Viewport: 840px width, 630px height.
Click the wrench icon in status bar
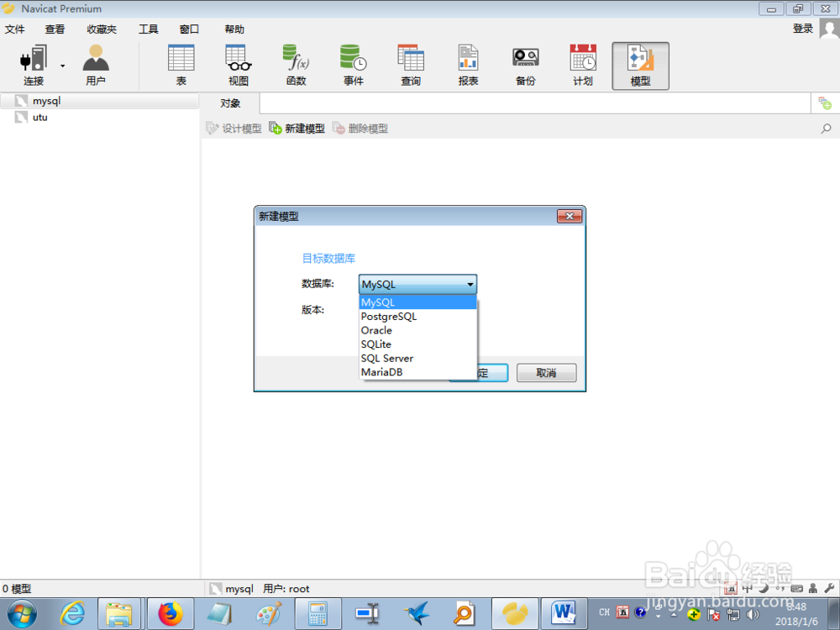coord(829,588)
